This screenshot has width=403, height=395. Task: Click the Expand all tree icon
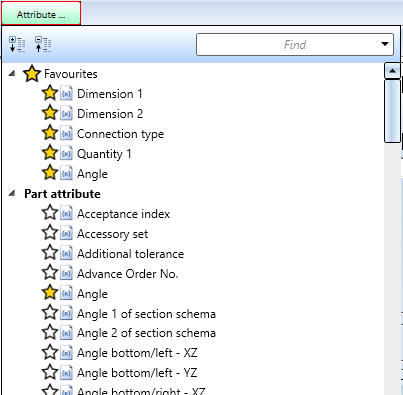[17, 44]
